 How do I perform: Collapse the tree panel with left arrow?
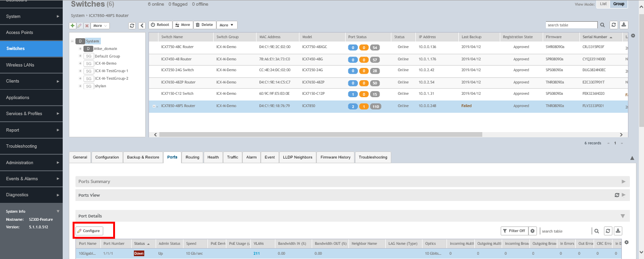(141, 25)
